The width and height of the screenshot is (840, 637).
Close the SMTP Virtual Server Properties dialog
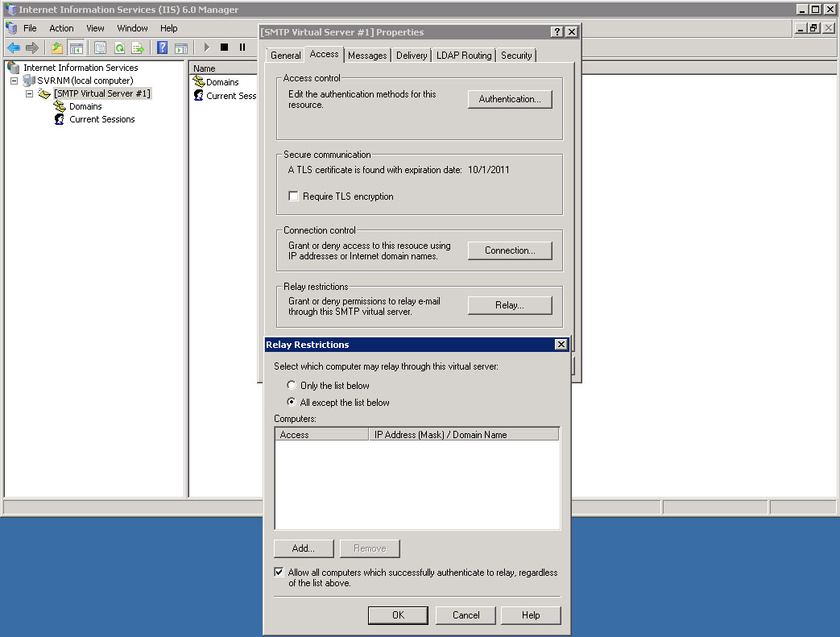pyautogui.click(x=572, y=31)
